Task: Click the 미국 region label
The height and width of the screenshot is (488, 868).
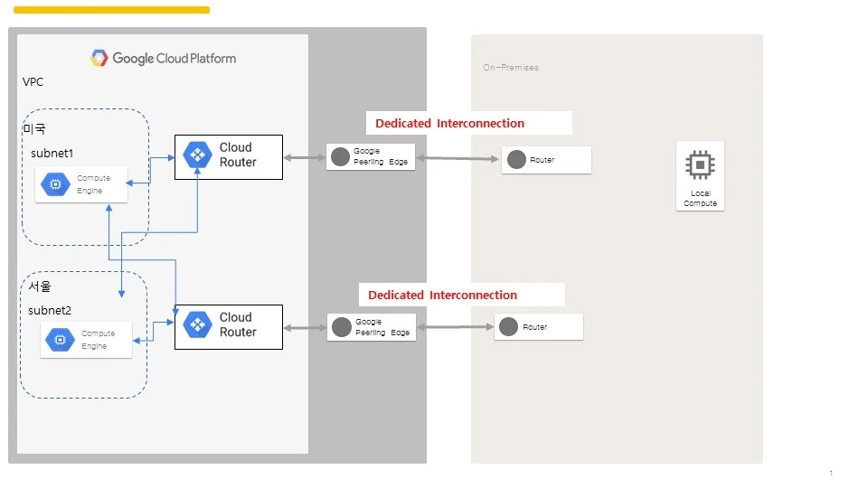Action: (34, 129)
